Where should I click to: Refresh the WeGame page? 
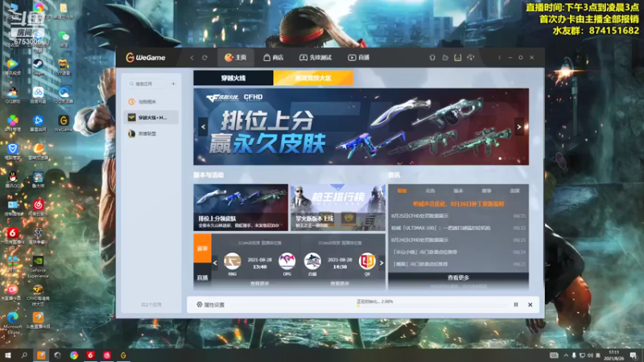tap(204, 58)
